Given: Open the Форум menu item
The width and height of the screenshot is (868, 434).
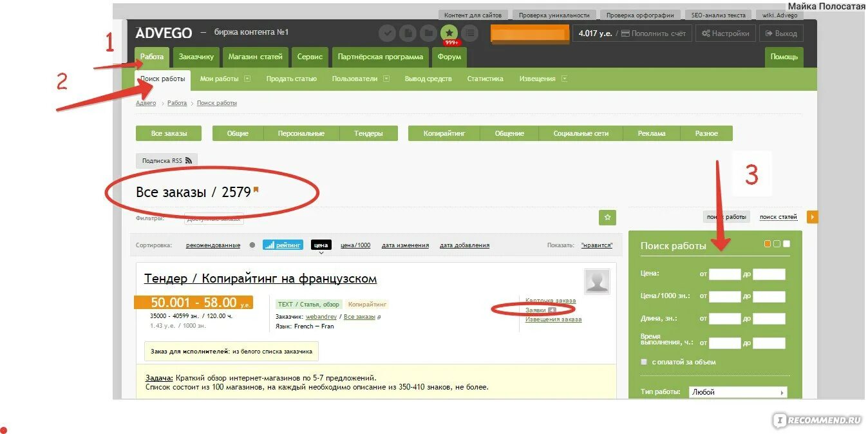Looking at the screenshot, I should [449, 57].
